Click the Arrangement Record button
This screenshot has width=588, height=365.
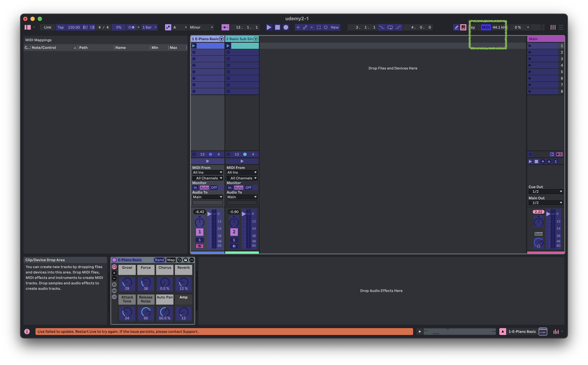(x=286, y=27)
